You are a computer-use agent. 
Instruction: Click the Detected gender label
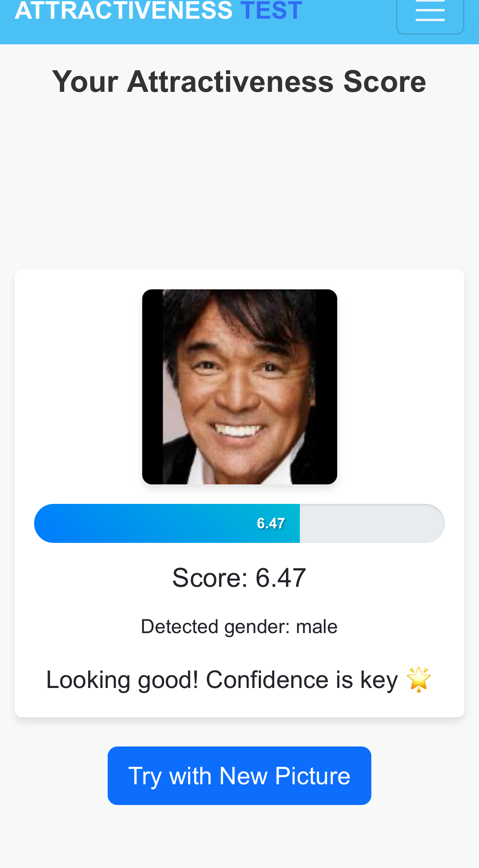point(215,627)
